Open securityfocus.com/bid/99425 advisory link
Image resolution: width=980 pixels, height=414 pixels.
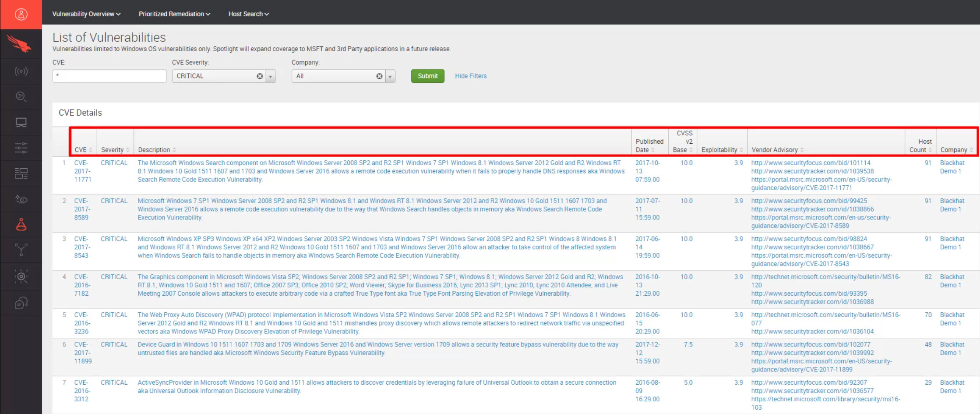(x=809, y=201)
